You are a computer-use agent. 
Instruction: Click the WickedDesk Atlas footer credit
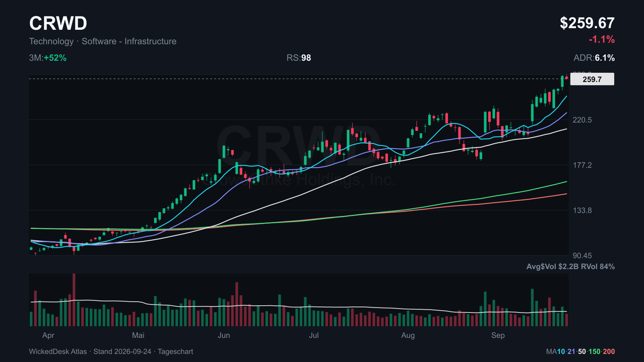(58, 352)
